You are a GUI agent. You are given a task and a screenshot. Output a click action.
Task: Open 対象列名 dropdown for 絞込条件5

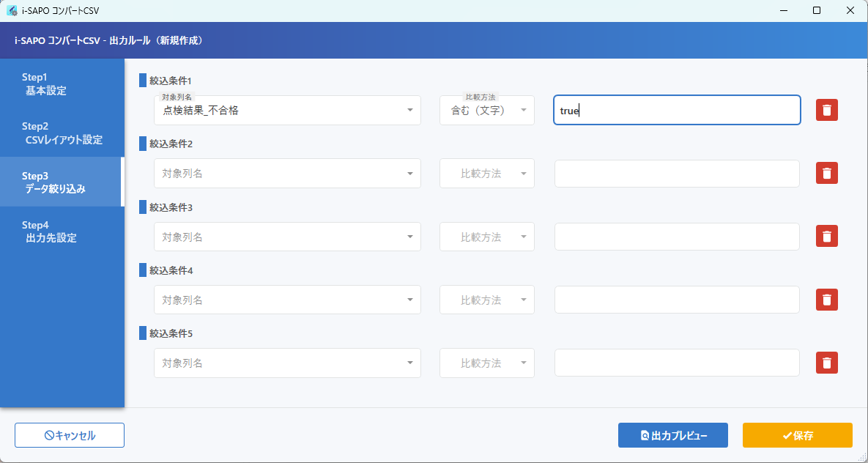coord(287,363)
